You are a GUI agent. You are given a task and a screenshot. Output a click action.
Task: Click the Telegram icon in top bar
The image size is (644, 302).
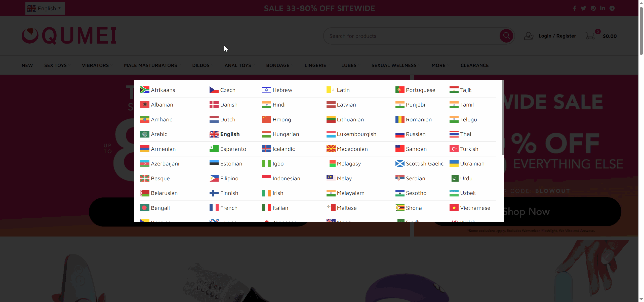click(x=612, y=8)
